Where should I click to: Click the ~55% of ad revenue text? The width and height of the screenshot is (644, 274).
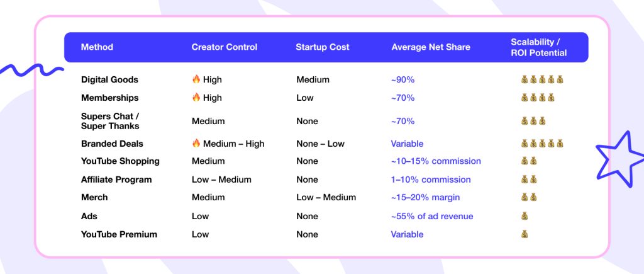(x=431, y=216)
